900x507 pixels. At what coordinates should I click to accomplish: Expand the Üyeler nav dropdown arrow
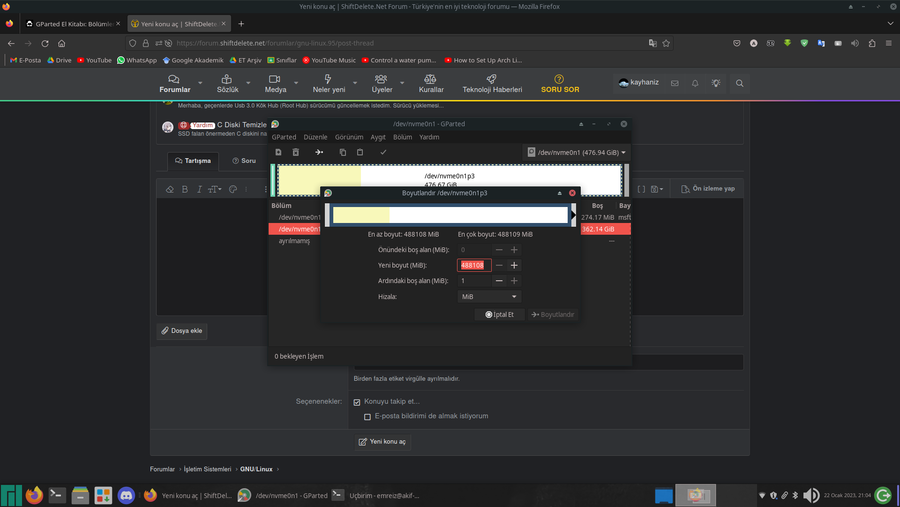[402, 83]
